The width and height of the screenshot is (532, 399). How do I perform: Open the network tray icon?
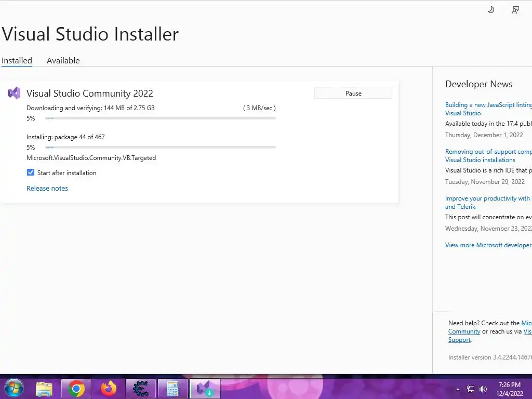coord(471,389)
